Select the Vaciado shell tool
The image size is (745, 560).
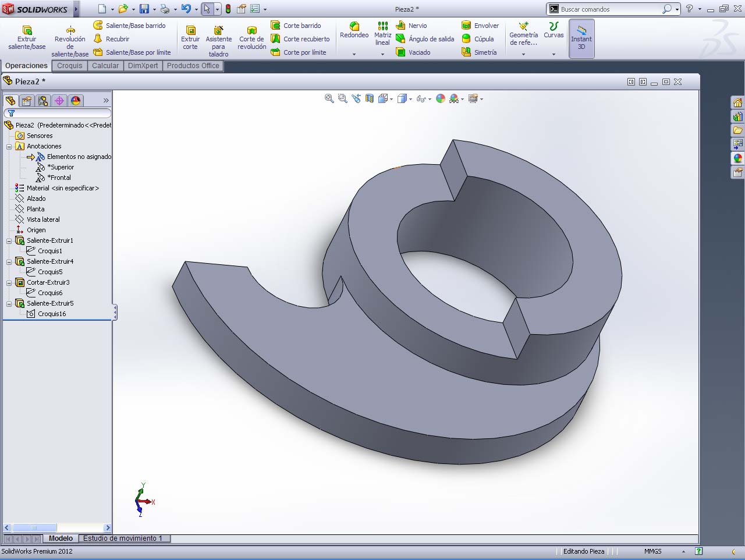pos(413,52)
